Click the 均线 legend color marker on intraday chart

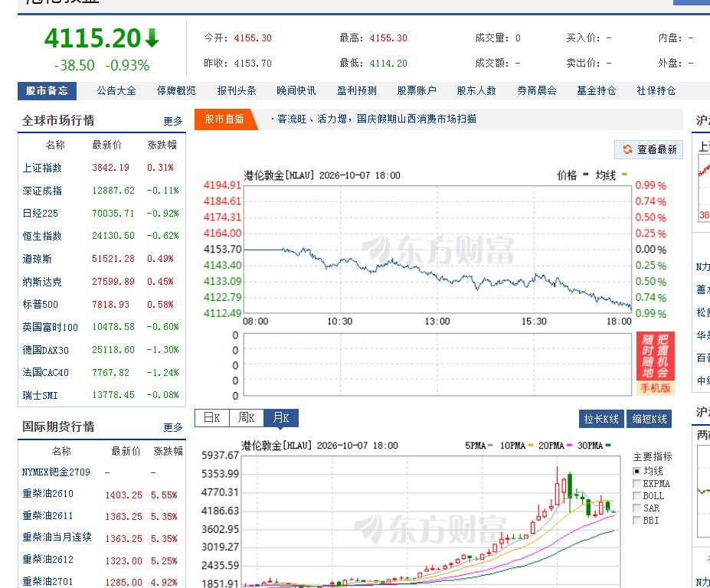point(625,175)
